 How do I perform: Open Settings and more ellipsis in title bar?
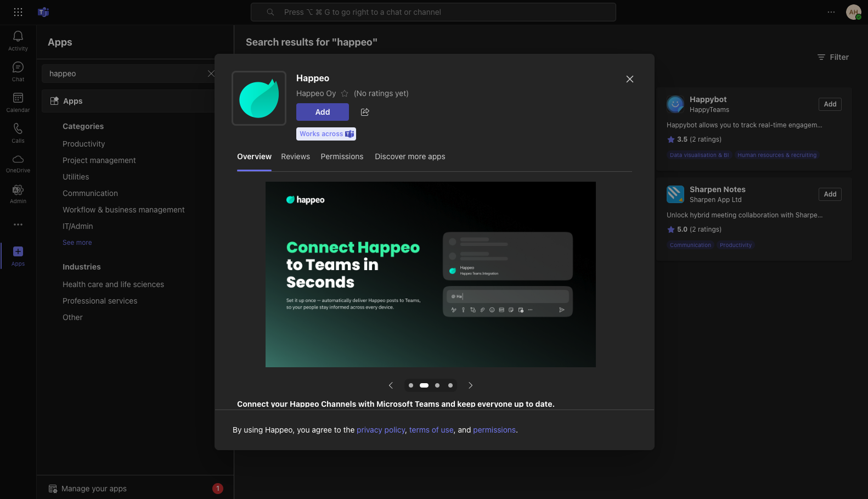[831, 12]
